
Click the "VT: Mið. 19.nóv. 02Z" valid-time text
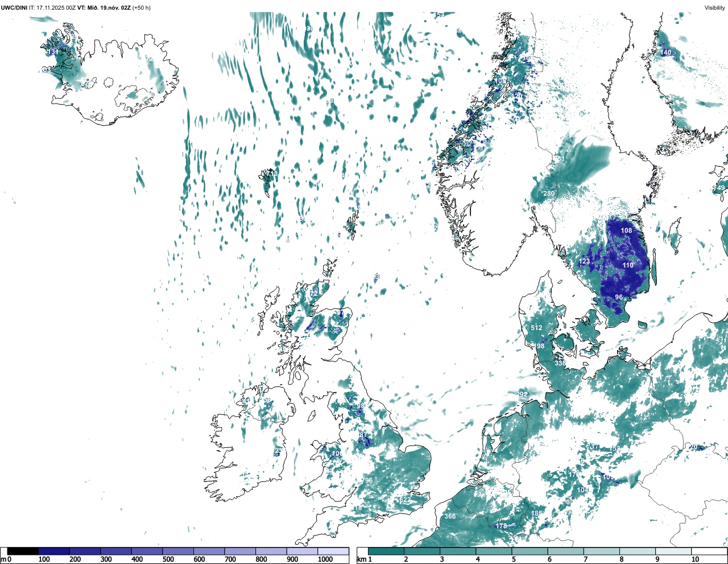[x=104, y=7]
